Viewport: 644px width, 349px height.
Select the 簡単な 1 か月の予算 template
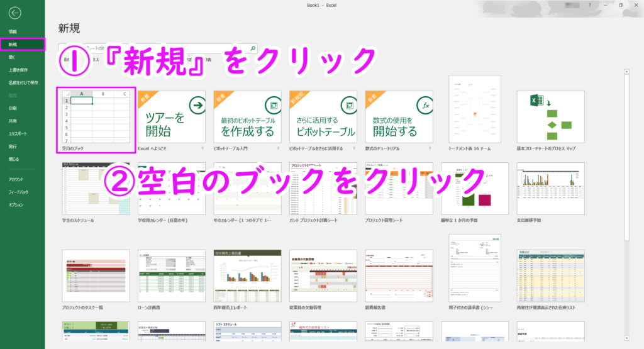475,189
